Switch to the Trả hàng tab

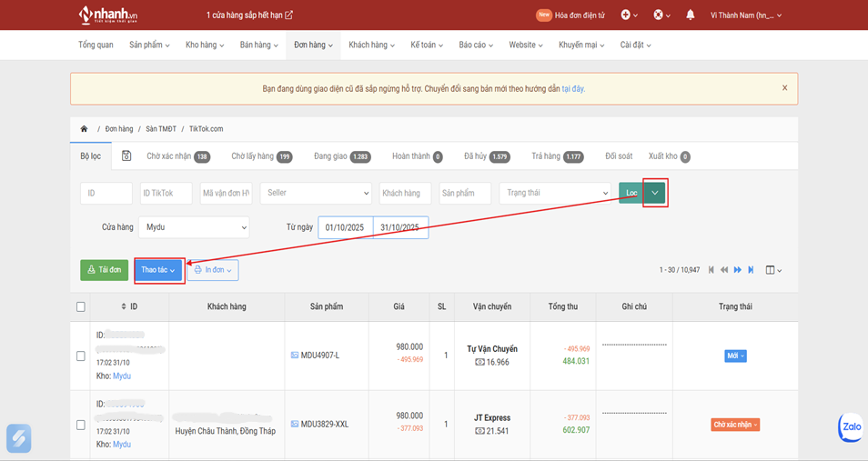tap(558, 156)
